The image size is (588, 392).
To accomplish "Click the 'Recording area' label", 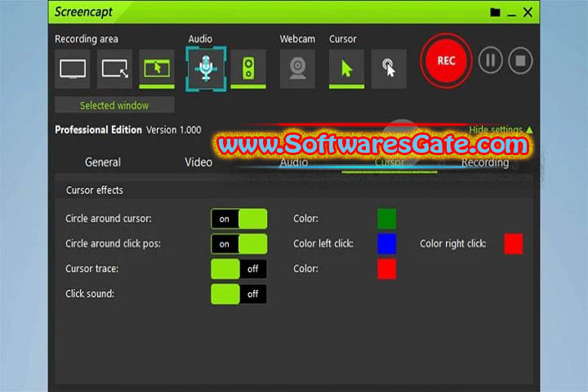I will (x=87, y=39).
